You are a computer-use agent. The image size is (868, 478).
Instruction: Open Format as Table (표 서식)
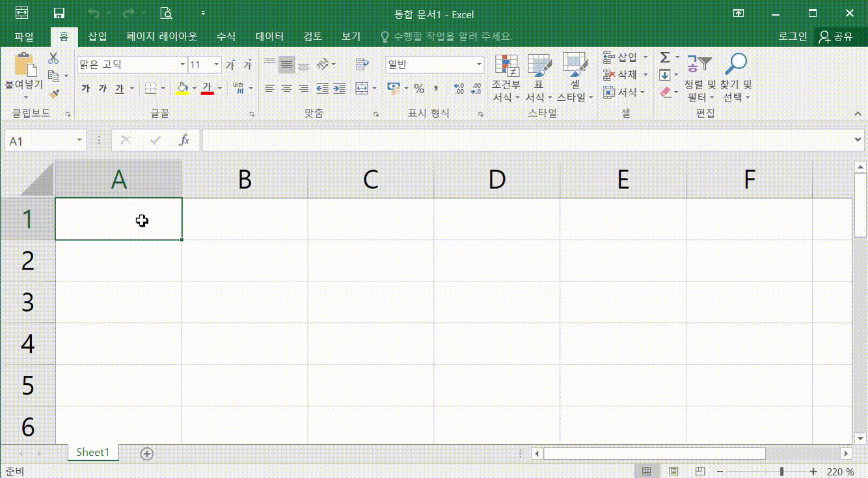(x=539, y=77)
